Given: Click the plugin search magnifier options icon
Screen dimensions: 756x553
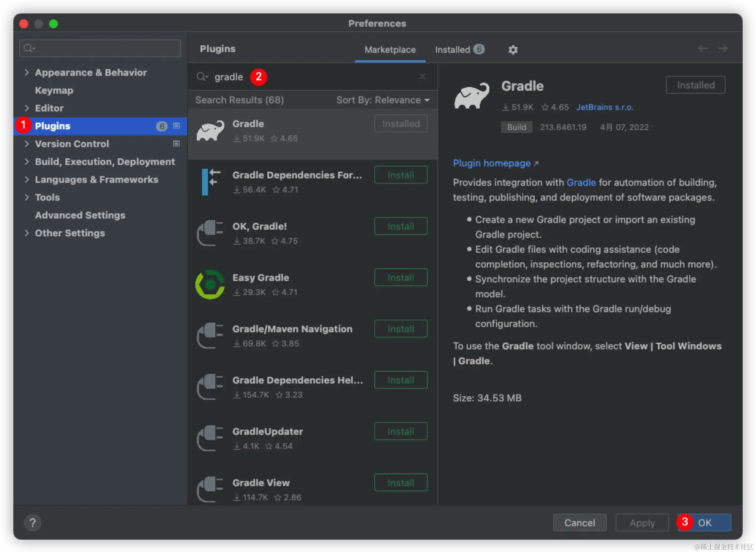Looking at the screenshot, I should pyautogui.click(x=202, y=77).
